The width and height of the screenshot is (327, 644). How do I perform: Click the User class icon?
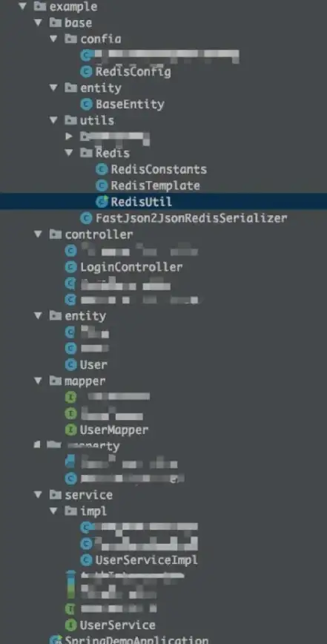[x=71, y=364]
